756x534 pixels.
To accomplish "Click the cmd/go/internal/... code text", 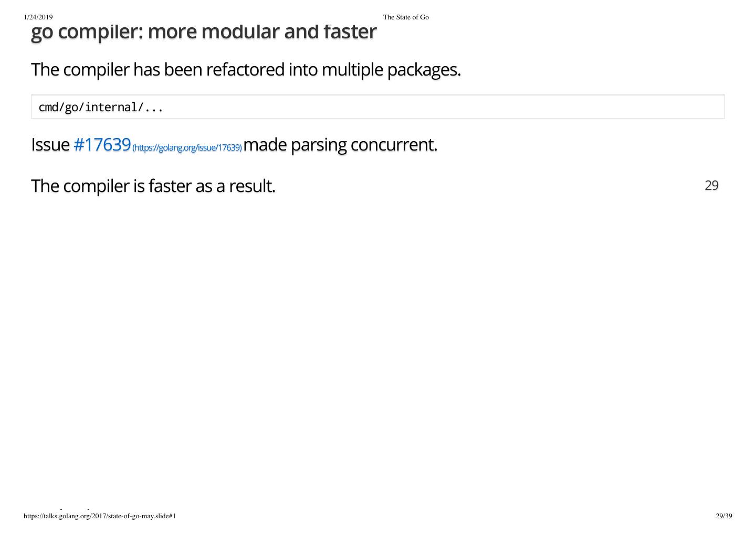I will (x=101, y=108).
